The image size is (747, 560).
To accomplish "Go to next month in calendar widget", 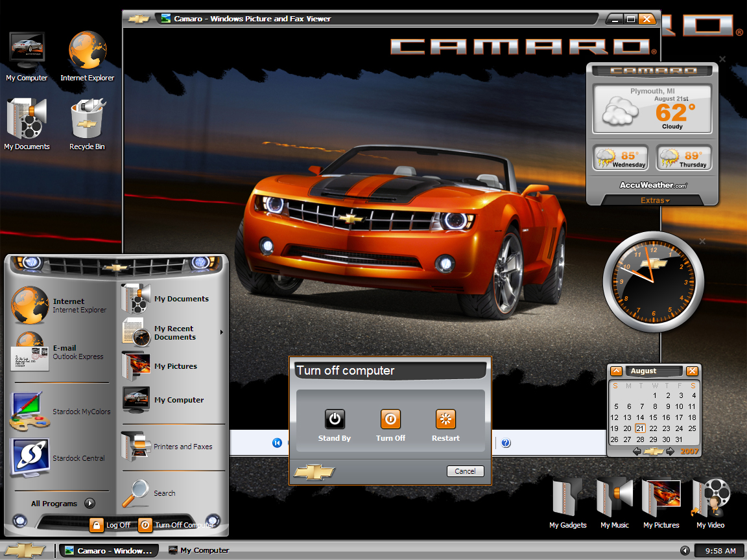I will pos(670,451).
